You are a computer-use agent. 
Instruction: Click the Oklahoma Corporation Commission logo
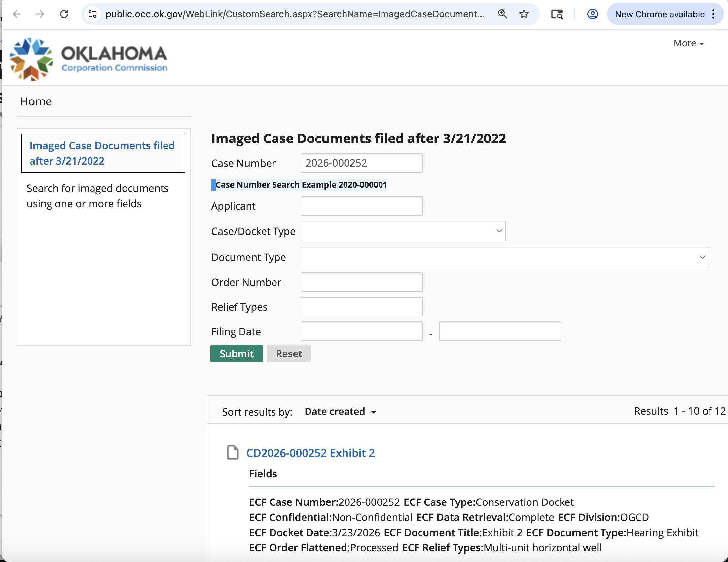(89, 59)
